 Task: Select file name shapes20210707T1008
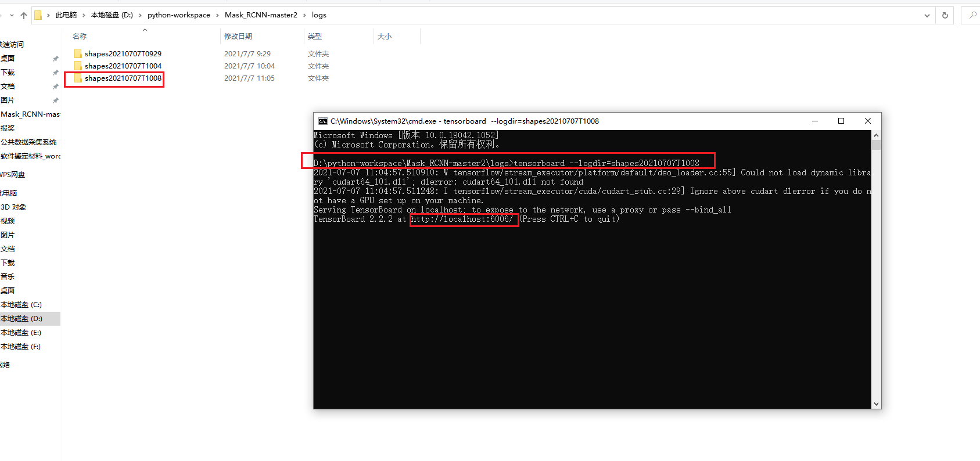pos(123,78)
